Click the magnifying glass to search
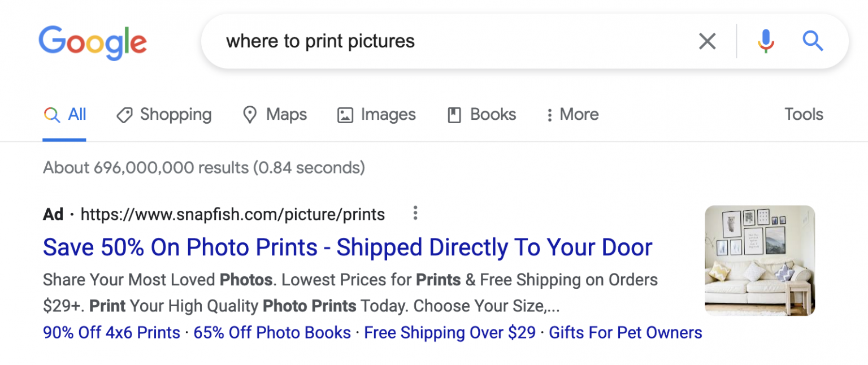The height and width of the screenshot is (365, 868). click(813, 41)
